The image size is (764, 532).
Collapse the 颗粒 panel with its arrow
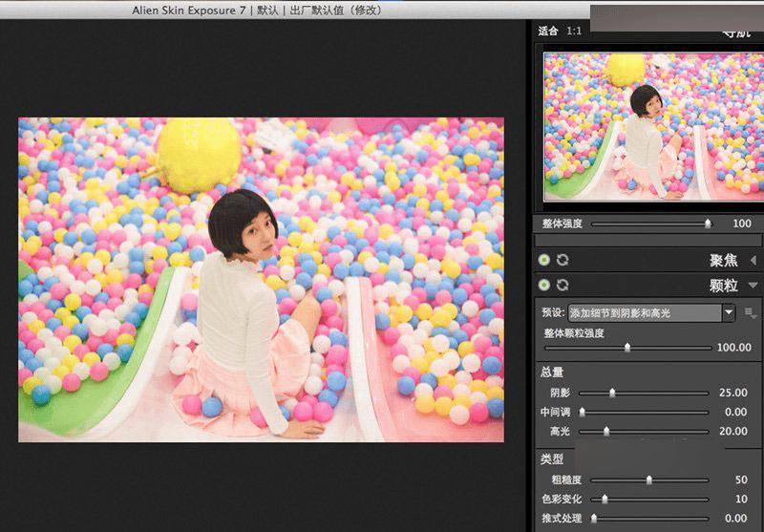click(753, 285)
